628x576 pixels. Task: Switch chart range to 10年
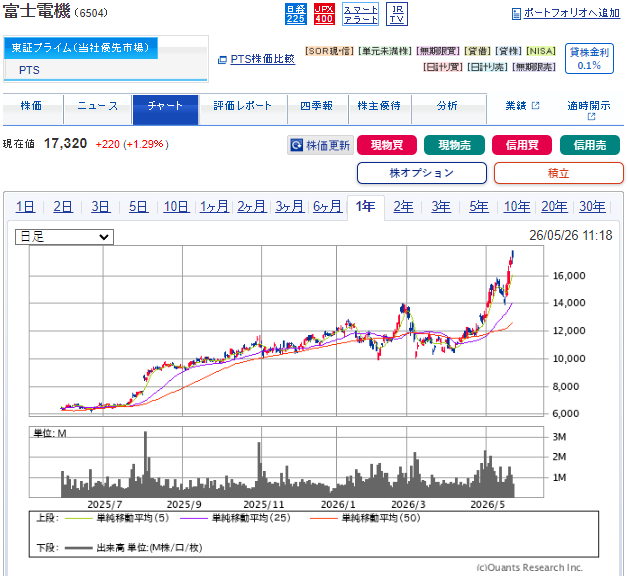pyautogui.click(x=517, y=207)
